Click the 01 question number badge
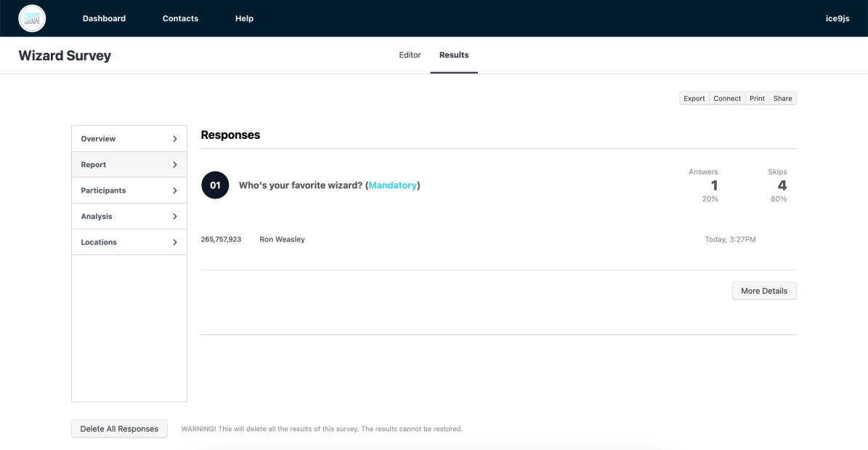This screenshot has height=450, width=868. (x=215, y=185)
